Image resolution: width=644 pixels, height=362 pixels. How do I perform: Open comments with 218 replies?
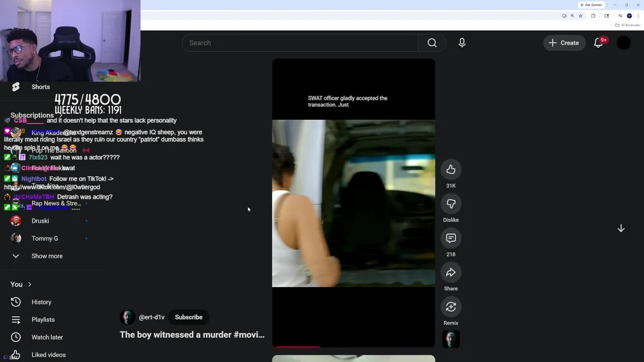[x=451, y=238]
